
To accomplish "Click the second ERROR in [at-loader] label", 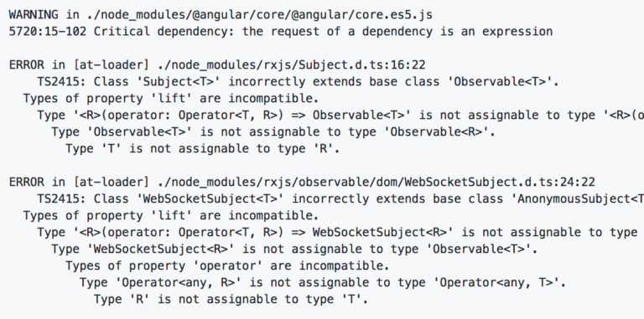I will click(79, 182).
